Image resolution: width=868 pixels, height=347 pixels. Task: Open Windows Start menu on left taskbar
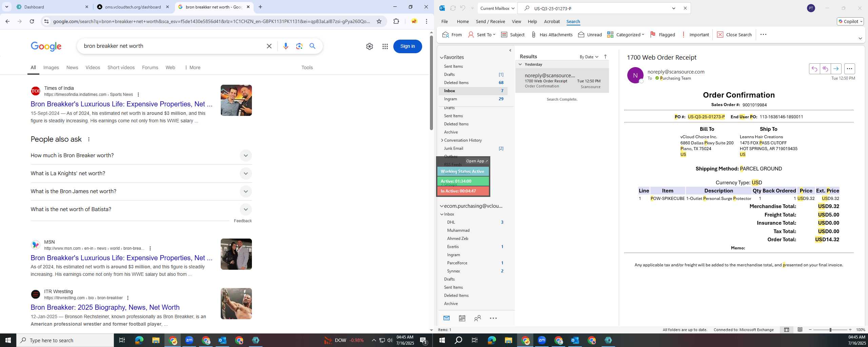(x=8, y=340)
